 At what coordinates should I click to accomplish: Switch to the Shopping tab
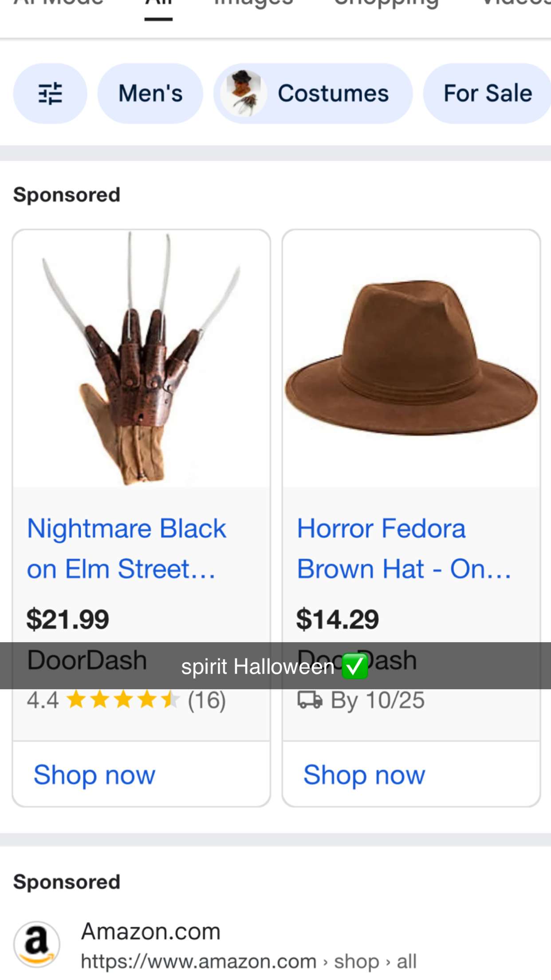(386, 4)
